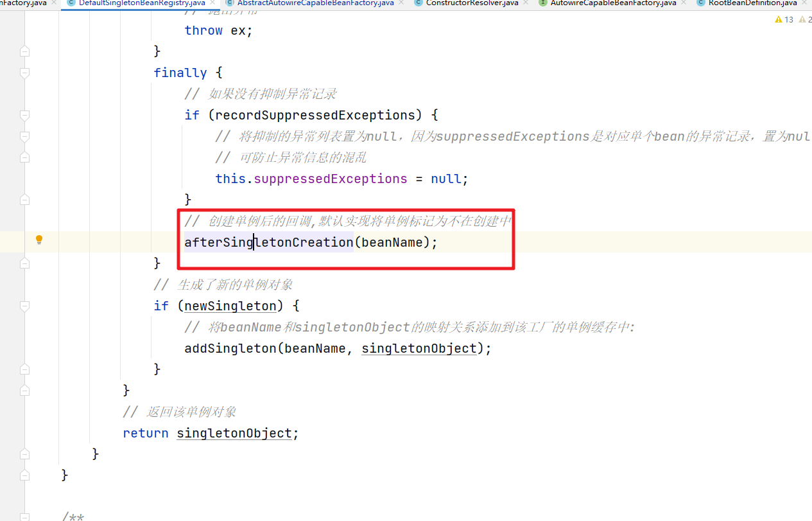Click the null value assigned to suppressedExceptions
Viewport: 812px width, 521px height.
click(446, 179)
